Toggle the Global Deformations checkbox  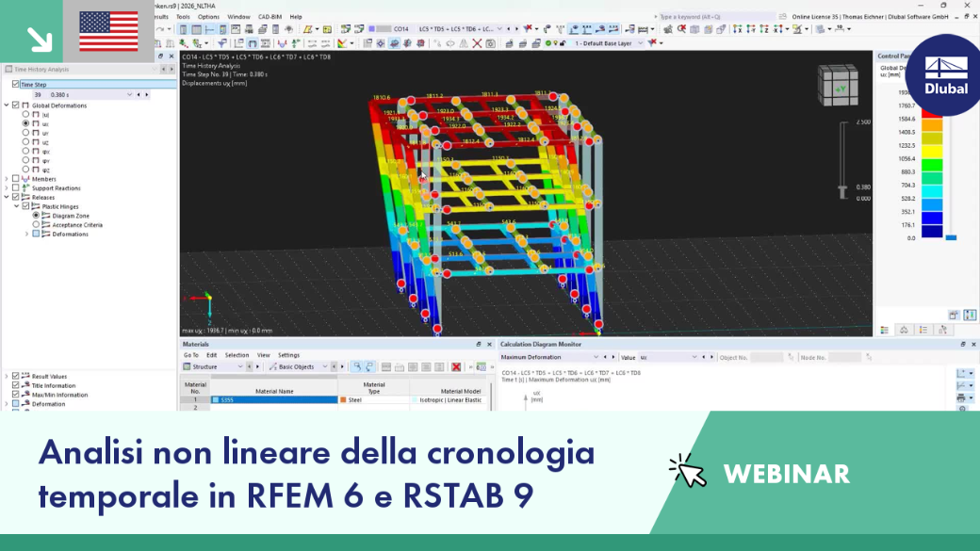coord(16,105)
